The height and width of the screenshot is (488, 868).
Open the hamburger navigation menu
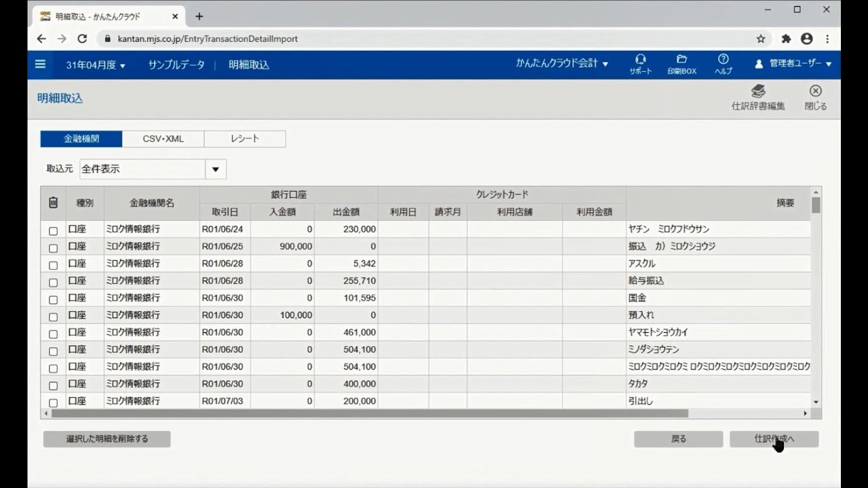click(40, 64)
